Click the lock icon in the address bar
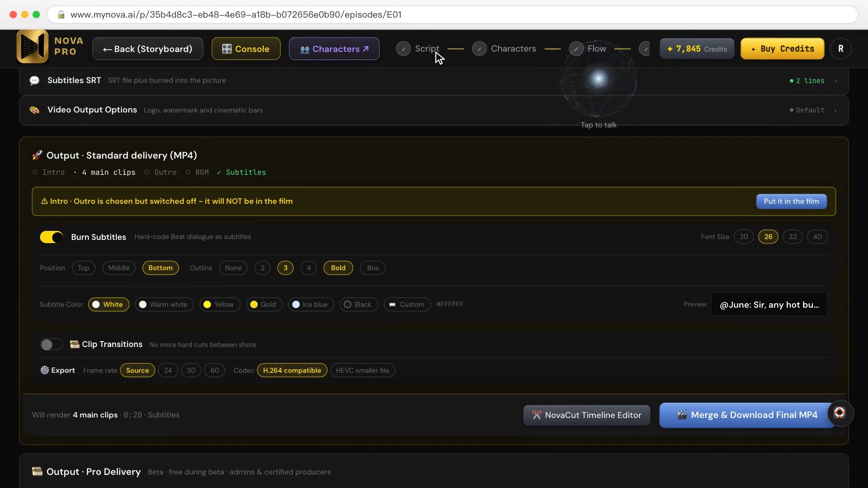Image resolution: width=868 pixels, height=488 pixels. 61,15
